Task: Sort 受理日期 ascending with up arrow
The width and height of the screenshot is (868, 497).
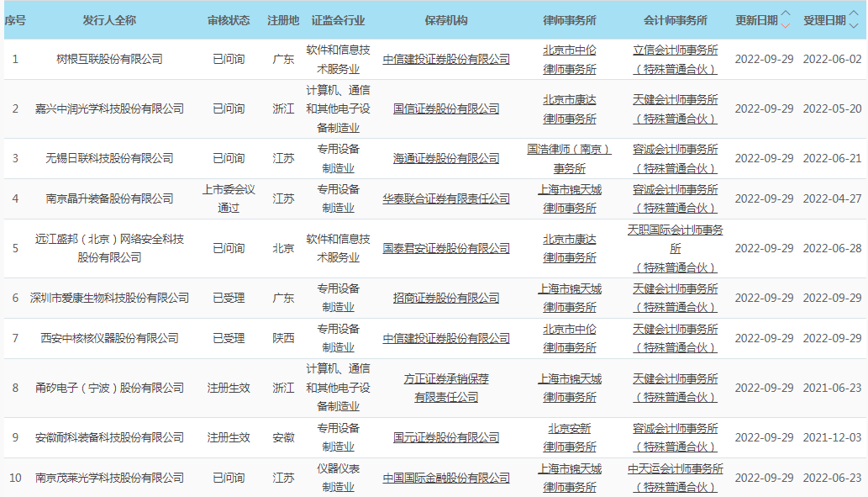Action: click(x=855, y=13)
